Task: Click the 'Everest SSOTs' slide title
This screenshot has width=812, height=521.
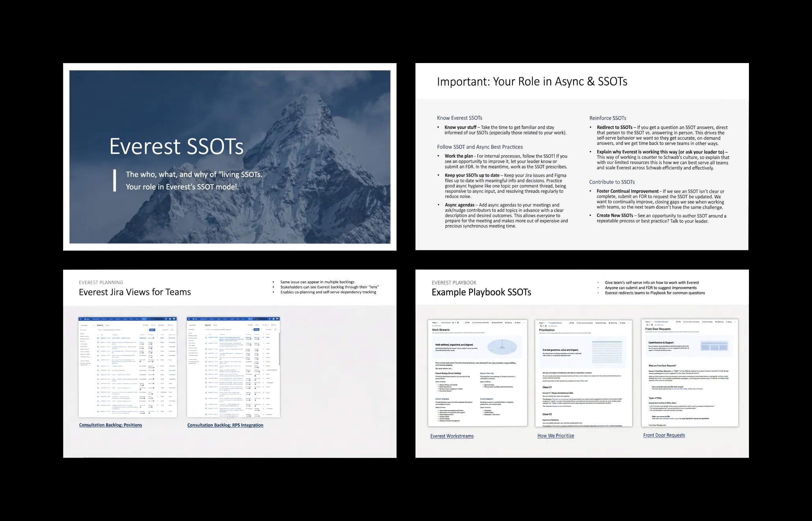Action: 176,146
